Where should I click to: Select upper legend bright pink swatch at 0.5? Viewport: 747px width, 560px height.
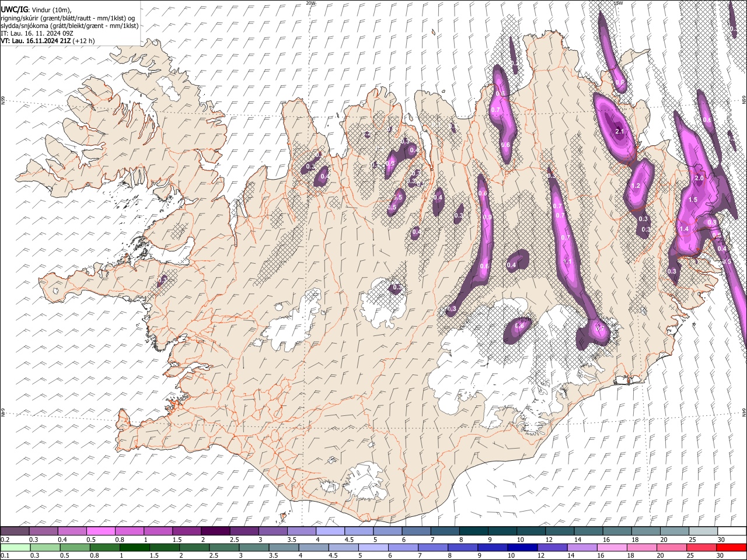click(100, 531)
